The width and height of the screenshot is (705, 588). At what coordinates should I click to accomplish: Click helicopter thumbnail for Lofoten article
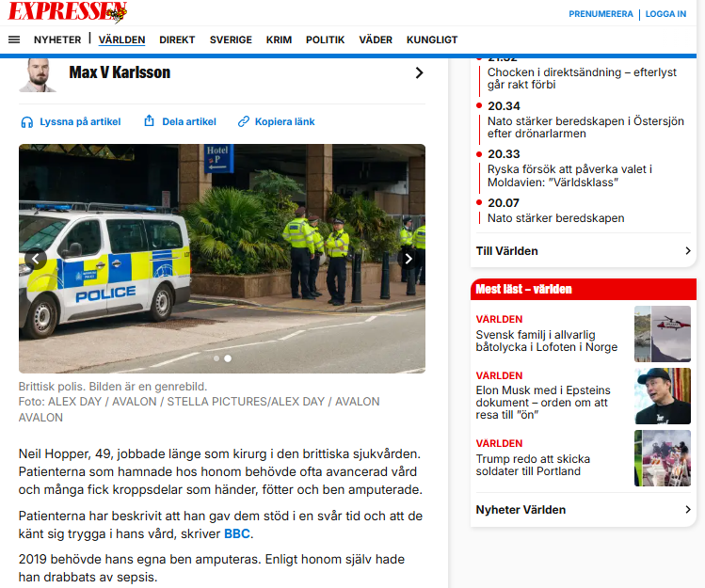click(x=663, y=334)
